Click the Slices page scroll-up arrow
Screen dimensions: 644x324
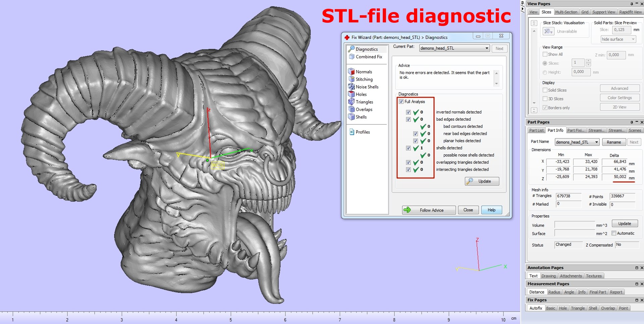pyautogui.click(x=534, y=31)
